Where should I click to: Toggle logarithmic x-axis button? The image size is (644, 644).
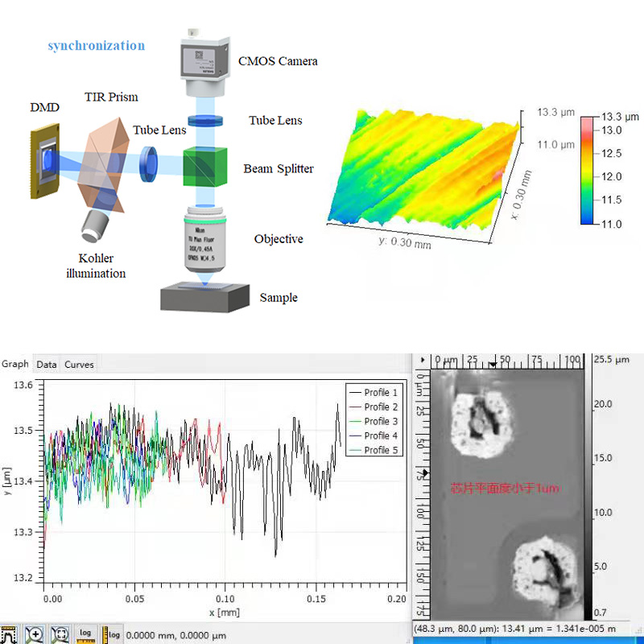click(x=85, y=634)
